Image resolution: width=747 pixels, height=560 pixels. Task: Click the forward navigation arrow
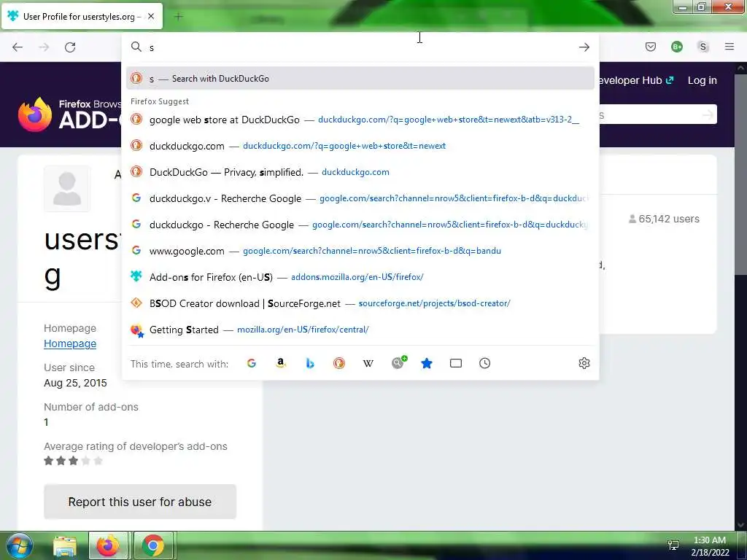tap(44, 47)
